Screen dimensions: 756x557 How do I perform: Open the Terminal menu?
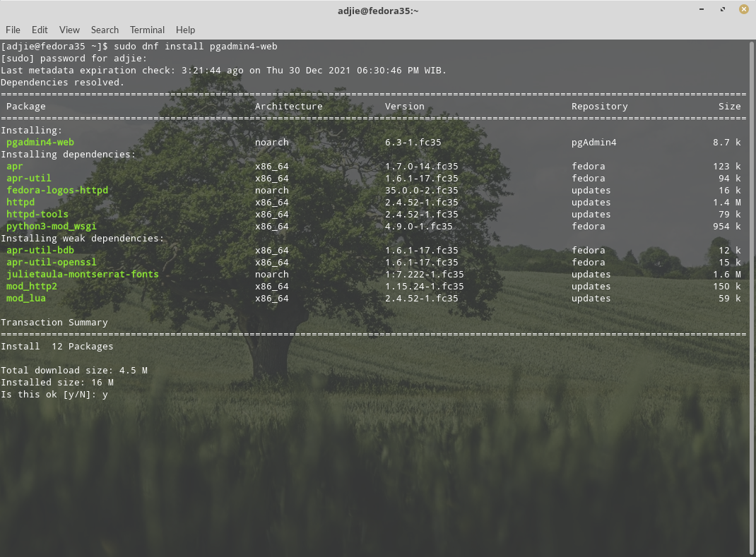coord(147,30)
